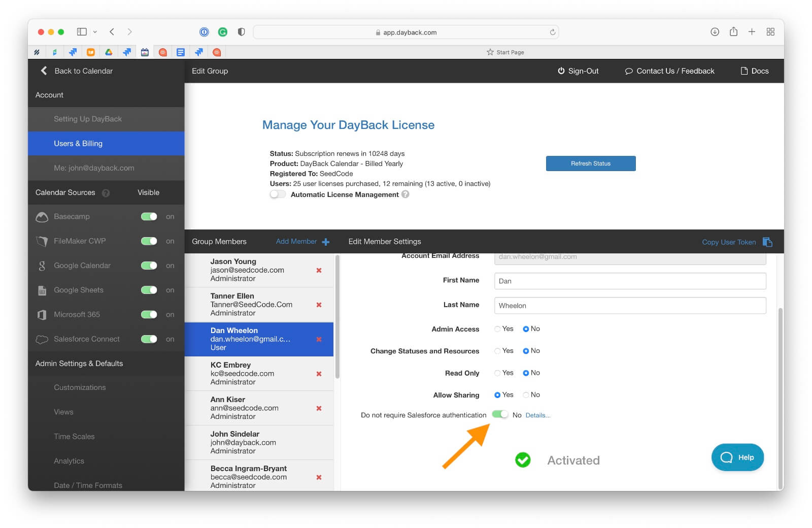Open the Users & Billing section
This screenshot has height=528, width=812.
coord(106,144)
